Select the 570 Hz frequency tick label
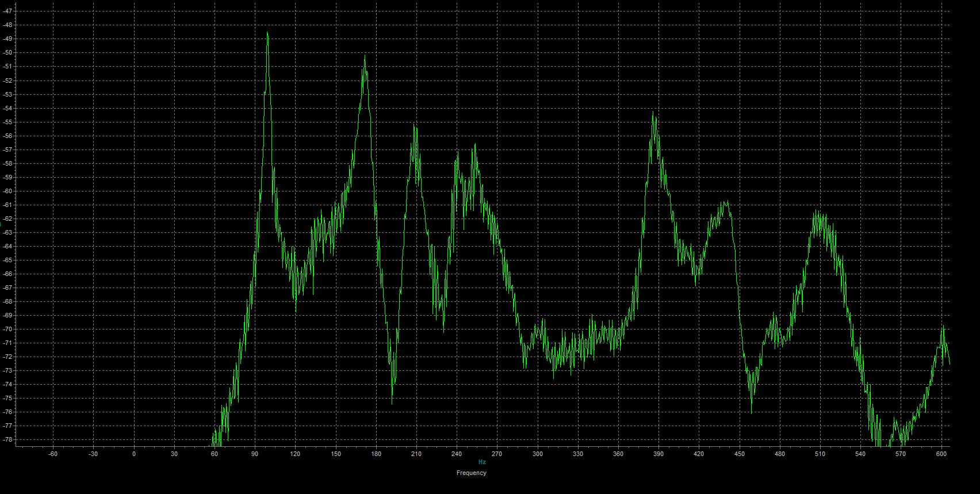Image resolution: width=980 pixels, height=494 pixels. 901,454
